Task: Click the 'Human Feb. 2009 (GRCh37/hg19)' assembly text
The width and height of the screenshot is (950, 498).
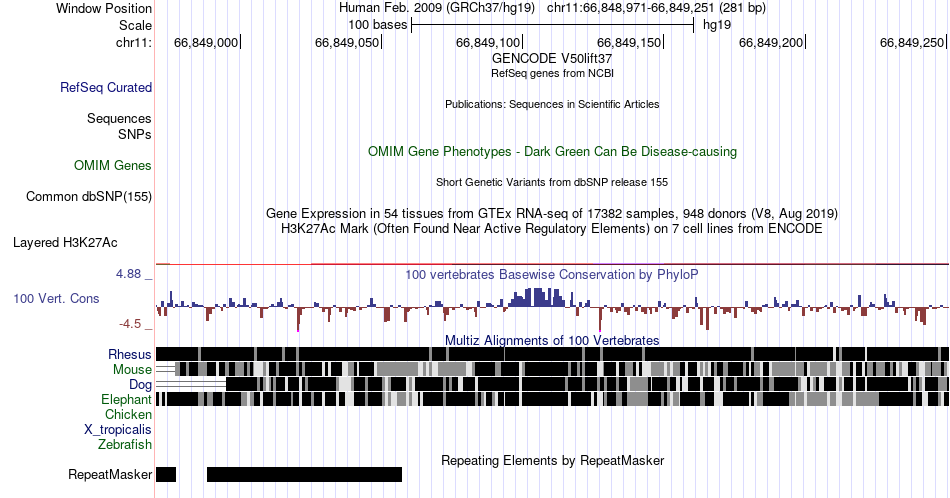Action: pos(437,8)
